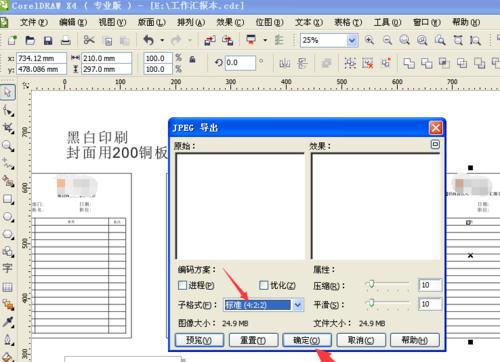Select the Table tool in toolbox
This screenshot has height=362, width=500.
(7, 287)
